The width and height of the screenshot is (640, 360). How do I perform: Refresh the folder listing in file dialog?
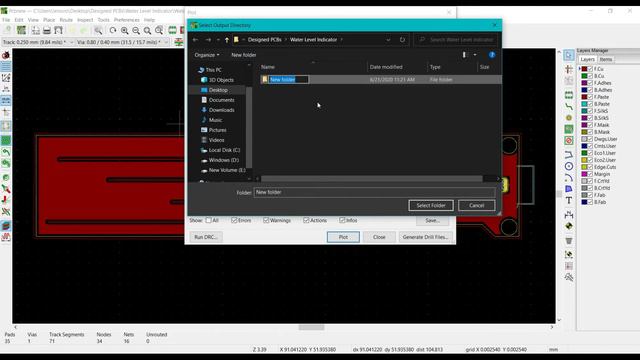[402, 40]
